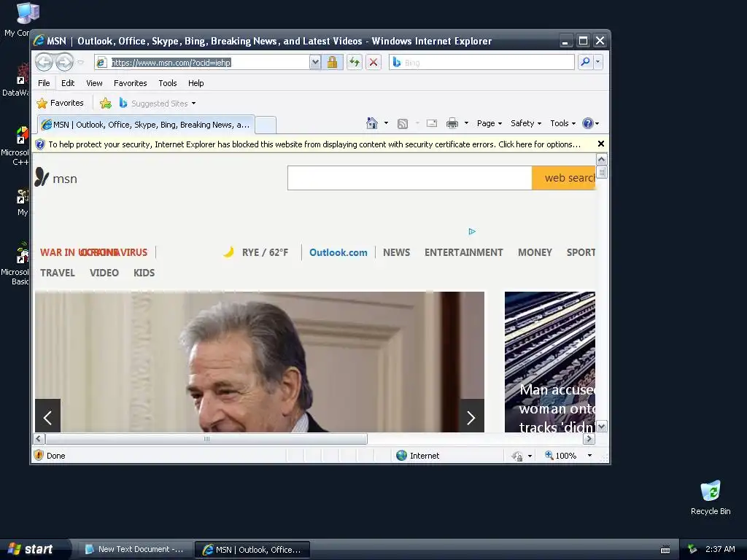Click the horizontal scrollbar left arrow
This screenshot has width=747, height=560.
(x=39, y=438)
